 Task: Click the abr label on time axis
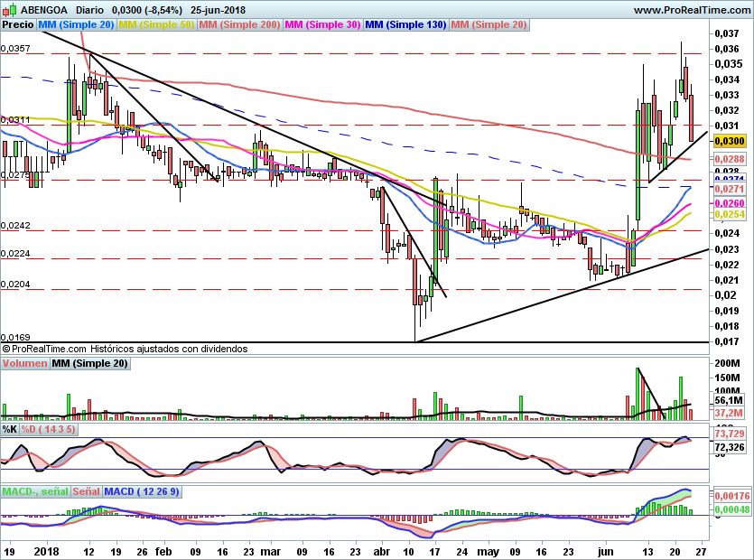pyautogui.click(x=382, y=551)
